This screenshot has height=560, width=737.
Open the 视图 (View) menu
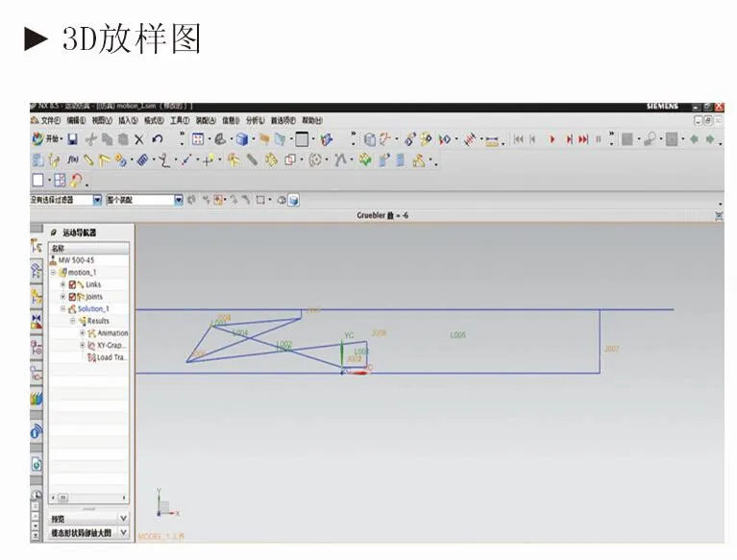tap(102, 121)
